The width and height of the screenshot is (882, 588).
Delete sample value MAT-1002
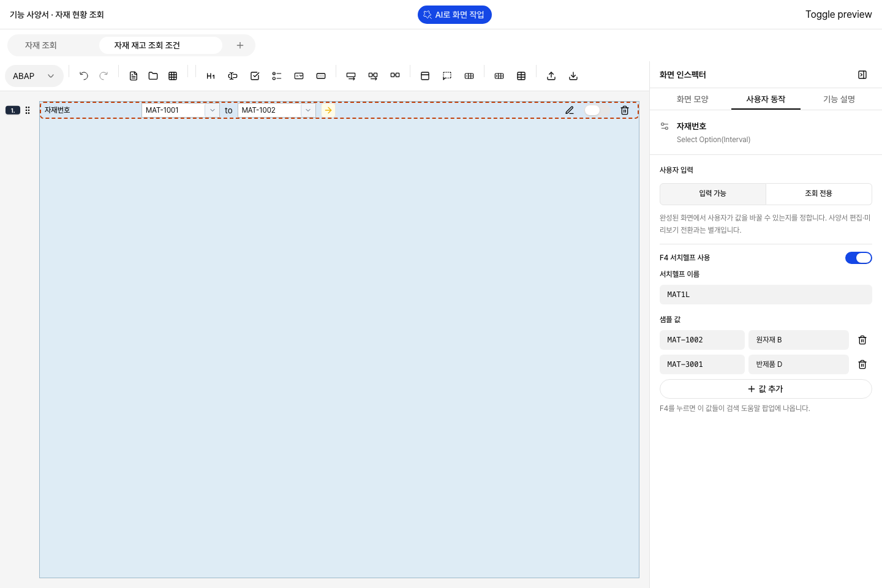click(x=862, y=340)
